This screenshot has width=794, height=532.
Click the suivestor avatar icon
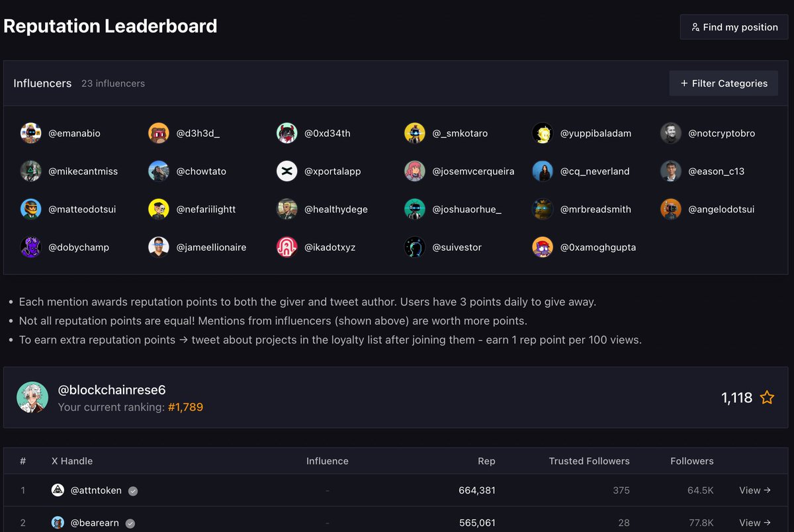coord(415,247)
